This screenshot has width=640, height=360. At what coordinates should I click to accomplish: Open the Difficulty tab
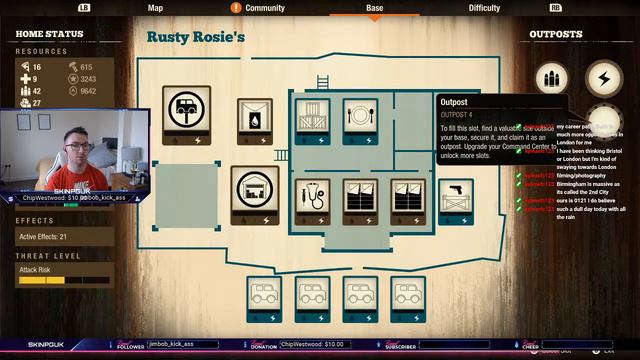coord(484,8)
